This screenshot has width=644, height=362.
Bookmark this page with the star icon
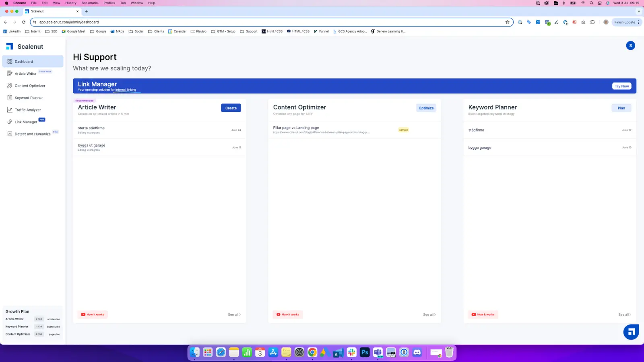pyautogui.click(x=507, y=22)
